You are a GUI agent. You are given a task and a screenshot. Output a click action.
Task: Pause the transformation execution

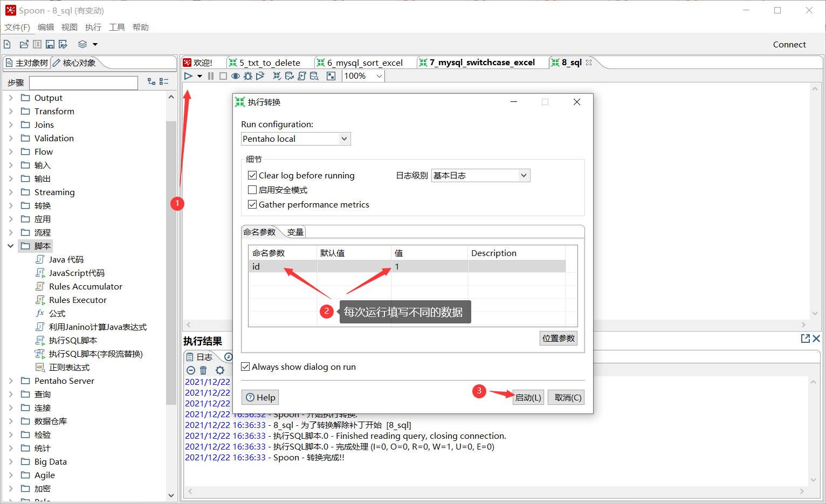click(210, 75)
